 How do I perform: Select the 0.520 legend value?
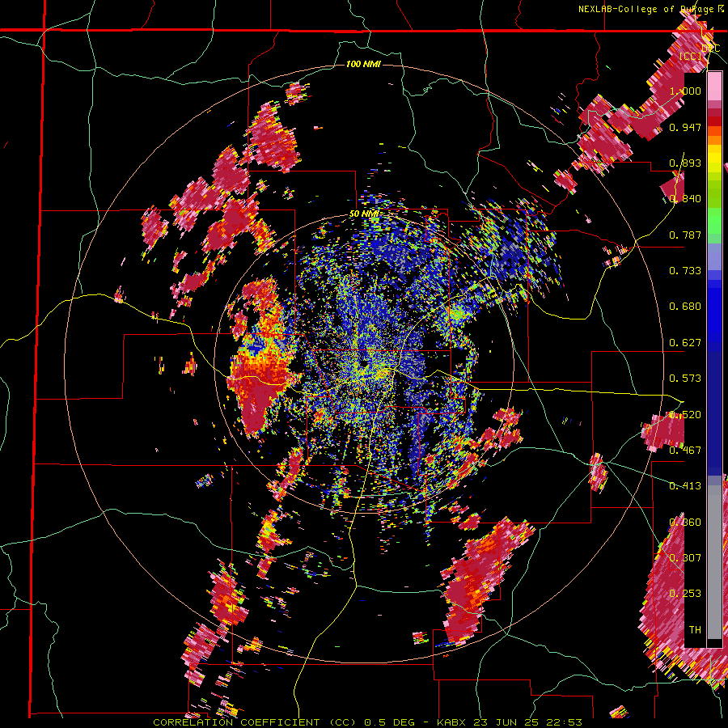click(685, 414)
